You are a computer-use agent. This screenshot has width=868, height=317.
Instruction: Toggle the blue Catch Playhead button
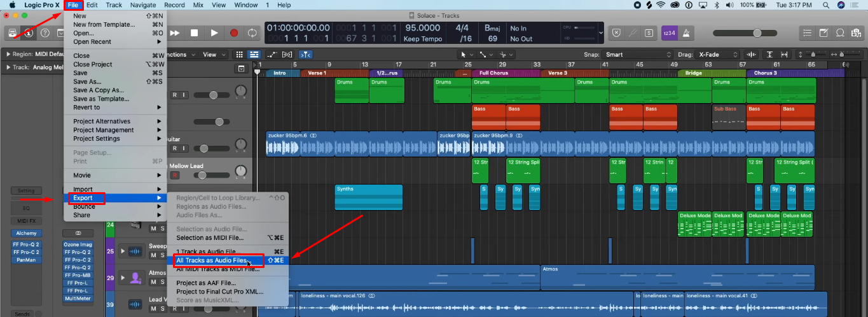[x=306, y=55]
